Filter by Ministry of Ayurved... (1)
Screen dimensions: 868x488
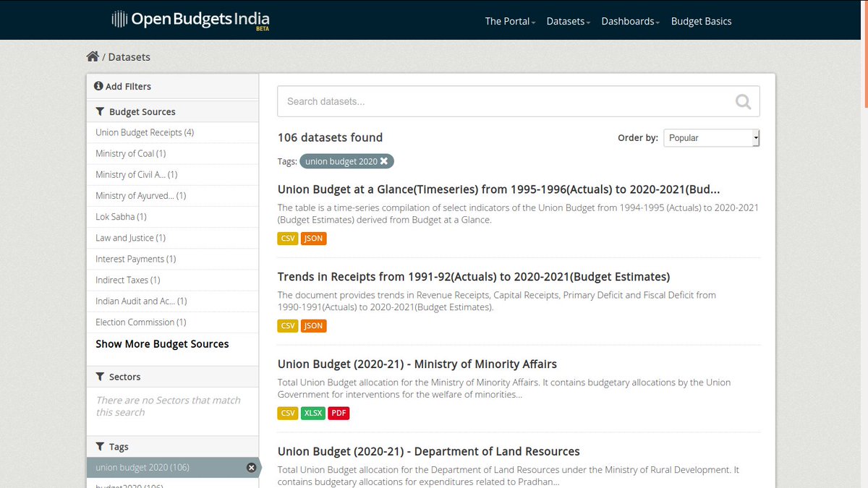tap(172, 195)
